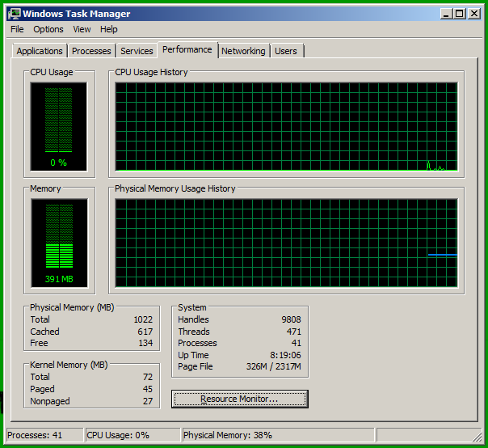The height and width of the screenshot is (448, 488).
Task: Open the File menu
Action: pos(17,29)
